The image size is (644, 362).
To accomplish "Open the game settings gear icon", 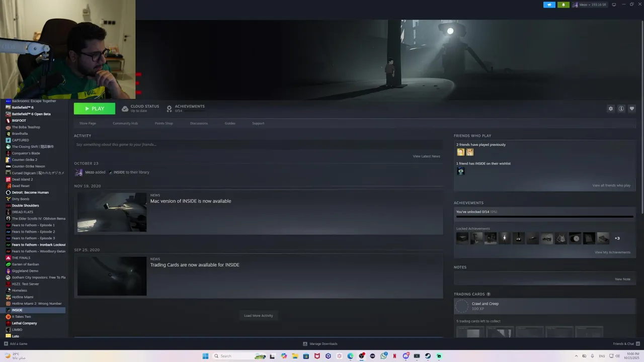I will click(611, 109).
